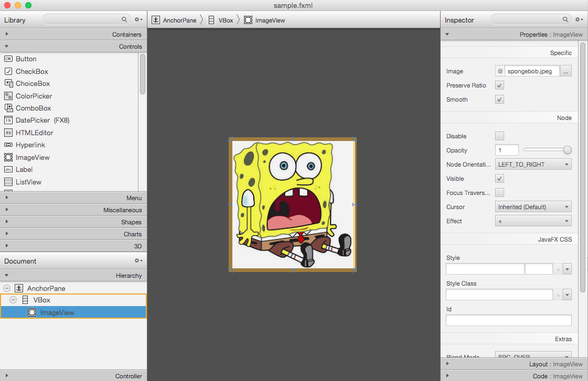Select the Hyperlink control icon

(x=8, y=145)
